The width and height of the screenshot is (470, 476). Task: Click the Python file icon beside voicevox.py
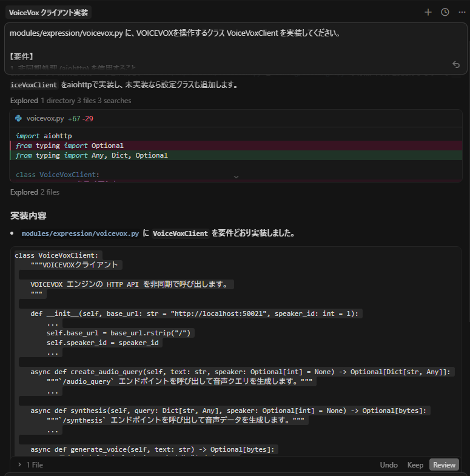[x=19, y=118]
